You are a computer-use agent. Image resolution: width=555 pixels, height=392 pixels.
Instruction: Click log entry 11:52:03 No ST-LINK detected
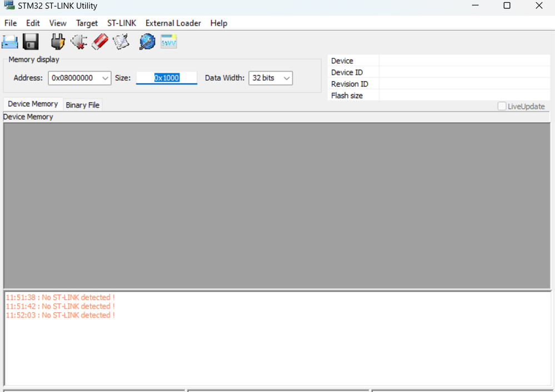[60, 315]
